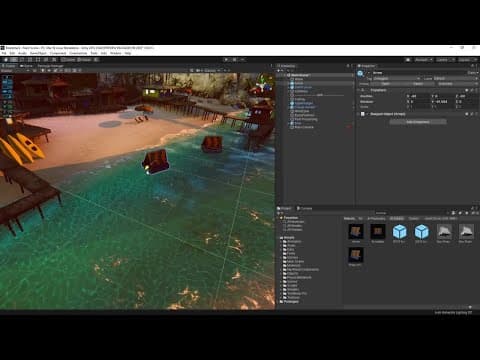This screenshot has height=360, width=480.
Task: Open the GameObject menu
Action: [x=38, y=53]
